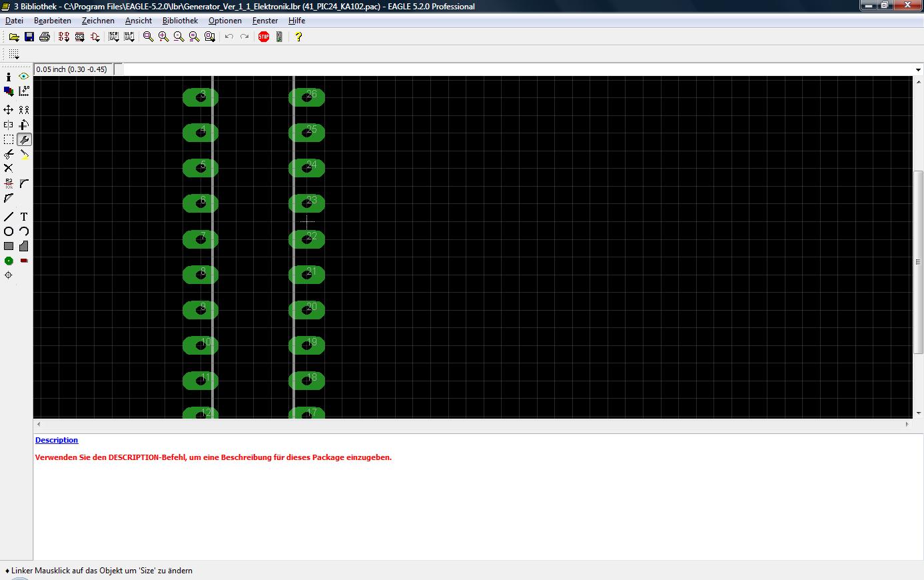This screenshot has height=580, width=924.
Task: Click the Description link
Action: click(57, 440)
